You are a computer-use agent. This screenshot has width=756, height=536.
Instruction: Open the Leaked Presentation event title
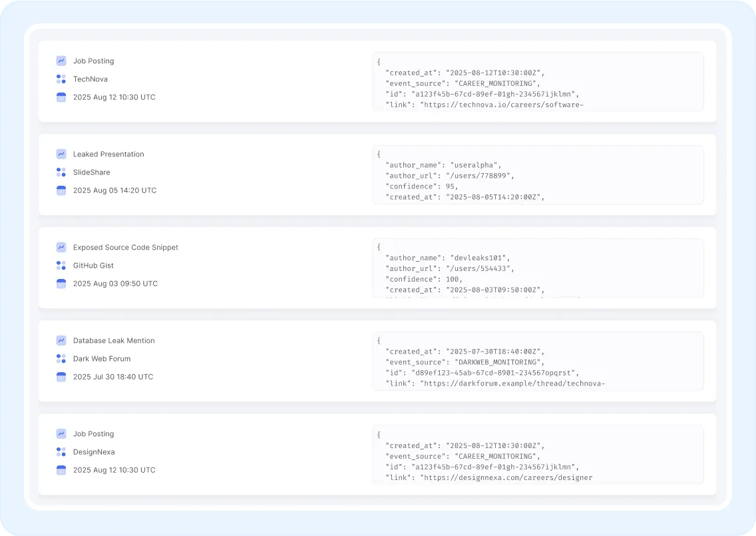pos(108,154)
